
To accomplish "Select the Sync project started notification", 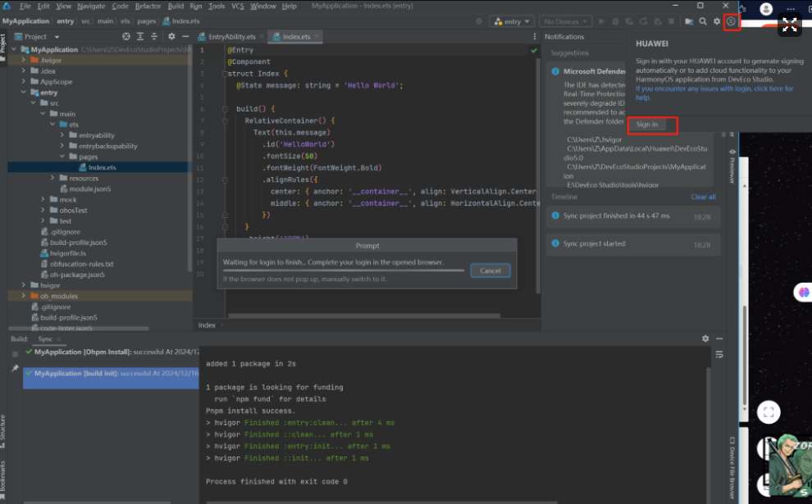I will point(633,244).
